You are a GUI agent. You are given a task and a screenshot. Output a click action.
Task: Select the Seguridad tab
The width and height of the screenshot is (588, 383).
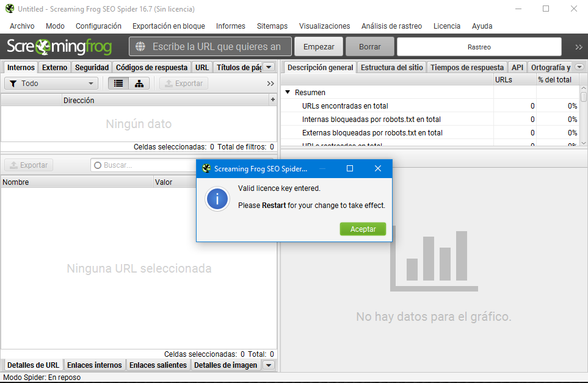pyautogui.click(x=92, y=67)
